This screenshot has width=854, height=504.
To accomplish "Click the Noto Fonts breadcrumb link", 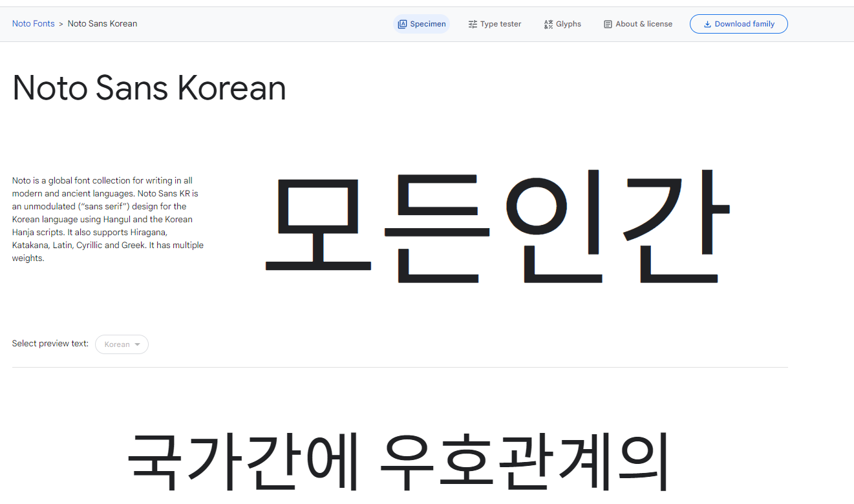I will pos(34,24).
